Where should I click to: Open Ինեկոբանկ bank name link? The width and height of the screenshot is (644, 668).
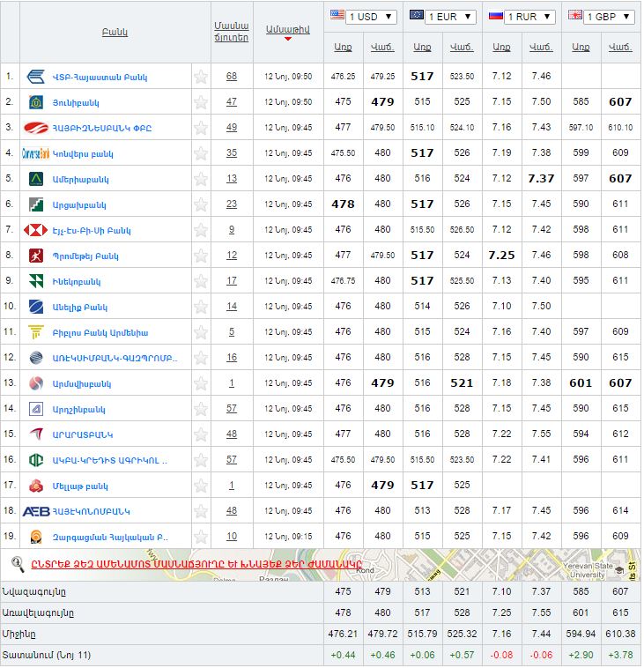pyautogui.click(x=79, y=282)
